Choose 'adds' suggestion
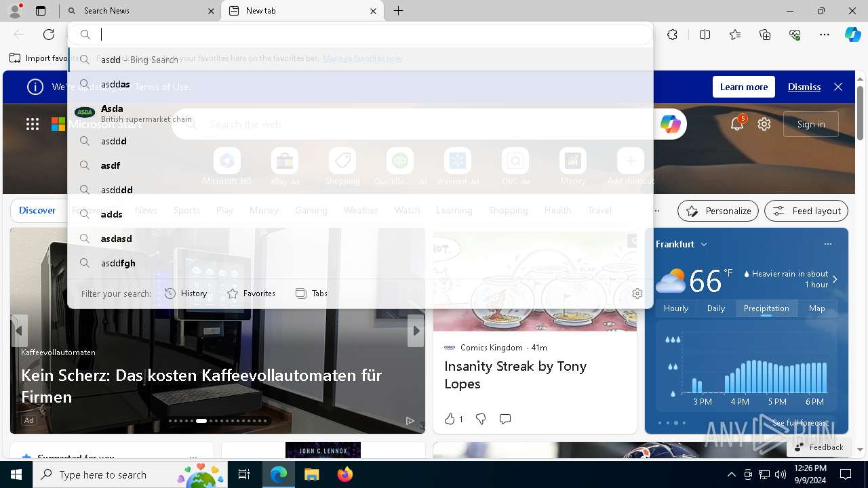Screen dimensions: 868x488 (x=361, y=214)
